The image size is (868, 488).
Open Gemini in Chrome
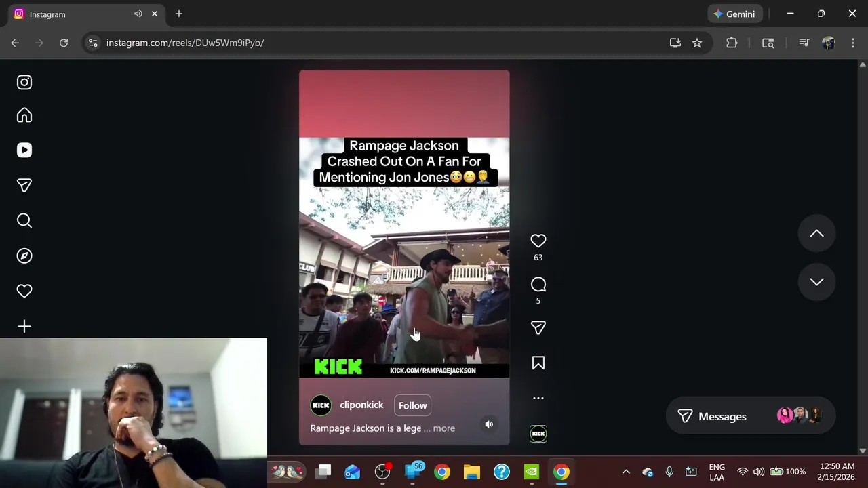pos(734,14)
